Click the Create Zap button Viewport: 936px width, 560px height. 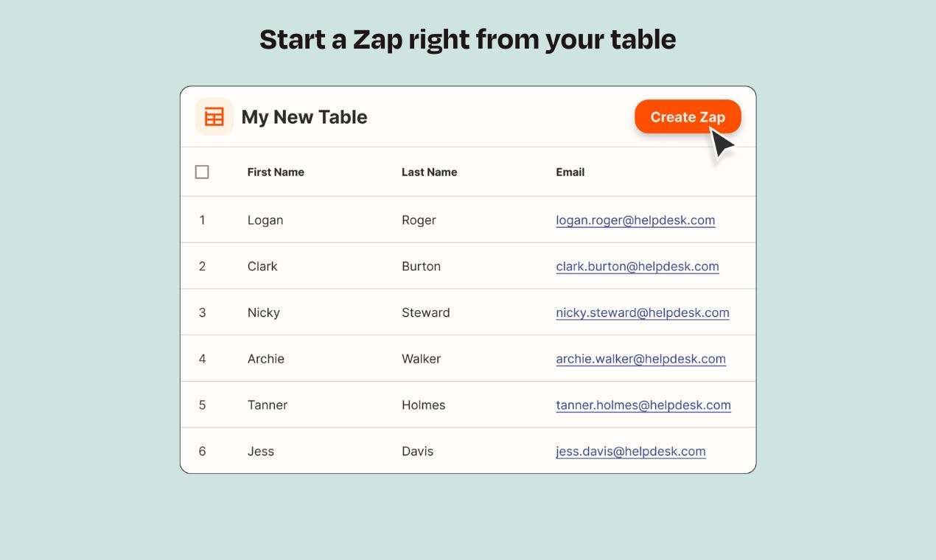[688, 116]
